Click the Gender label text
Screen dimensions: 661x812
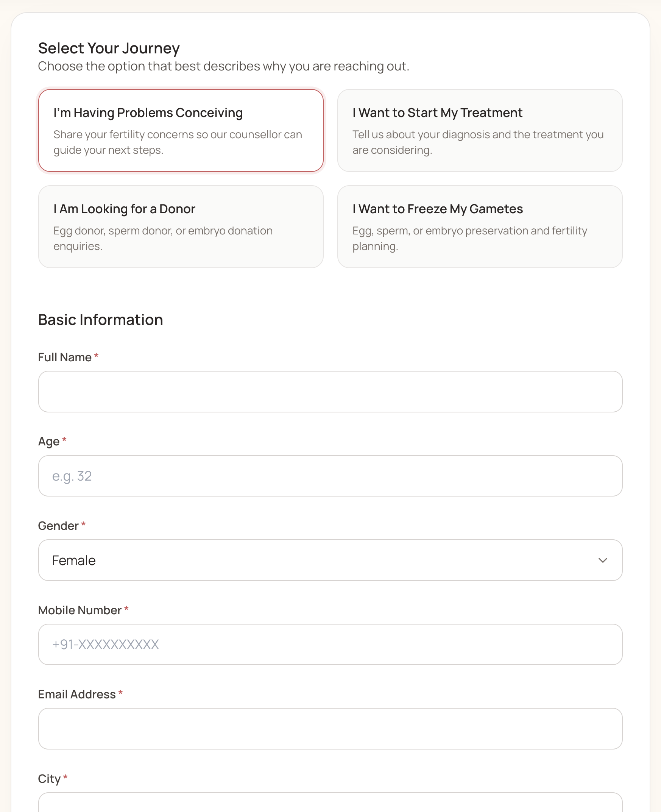coord(58,526)
